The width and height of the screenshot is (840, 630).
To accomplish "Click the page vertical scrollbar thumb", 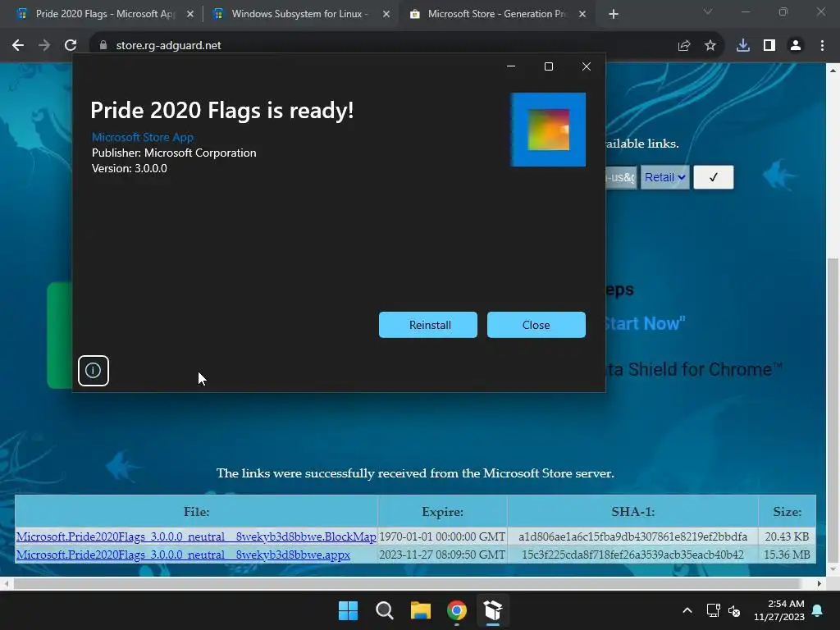I will pos(833,409).
